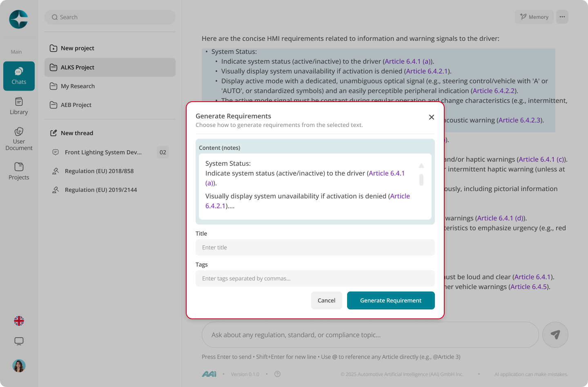Click the chat's Article 6.4.1 (a) link behind the dialog
This screenshot has width=588, height=387.
click(x=408, y=61)
